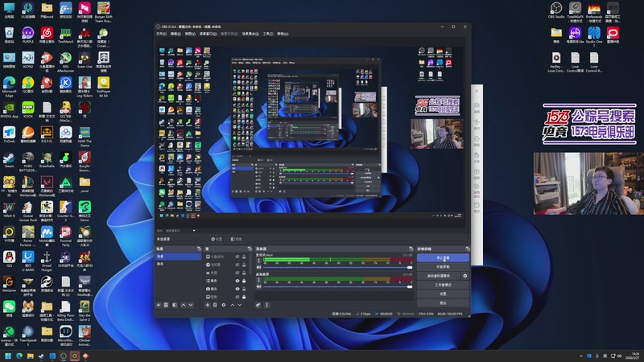Adjust 麦克风/Aux volume slider
644x362 pixels.
337,267
